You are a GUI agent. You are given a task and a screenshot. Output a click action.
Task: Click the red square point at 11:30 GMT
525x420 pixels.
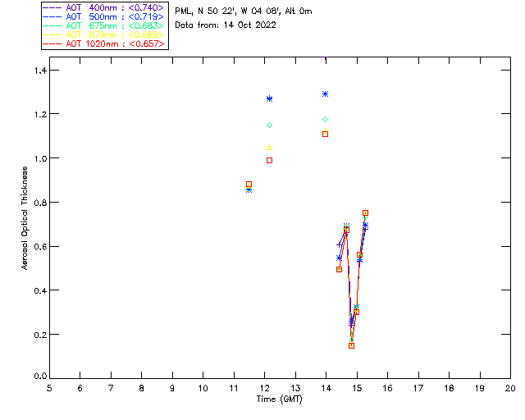(x=249, y=185)
